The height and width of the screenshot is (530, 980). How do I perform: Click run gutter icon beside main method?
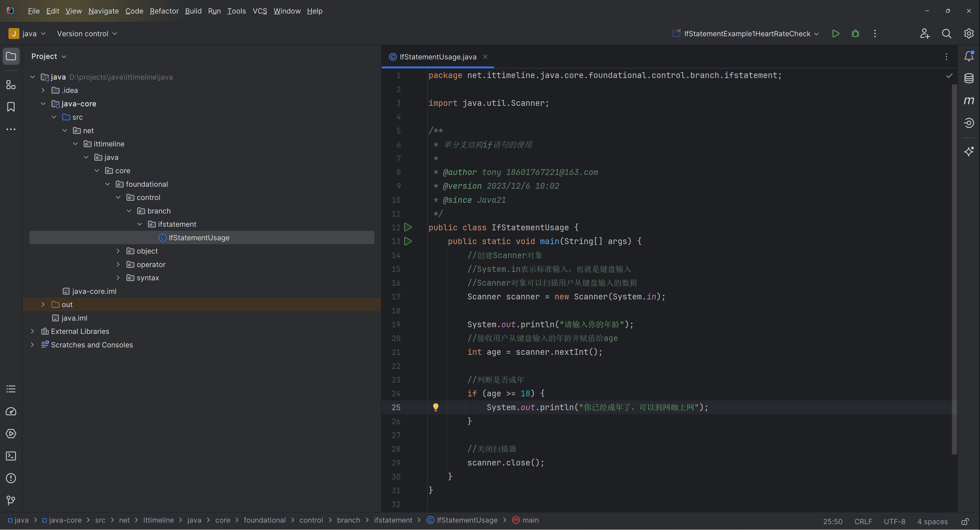pos(408,241)
